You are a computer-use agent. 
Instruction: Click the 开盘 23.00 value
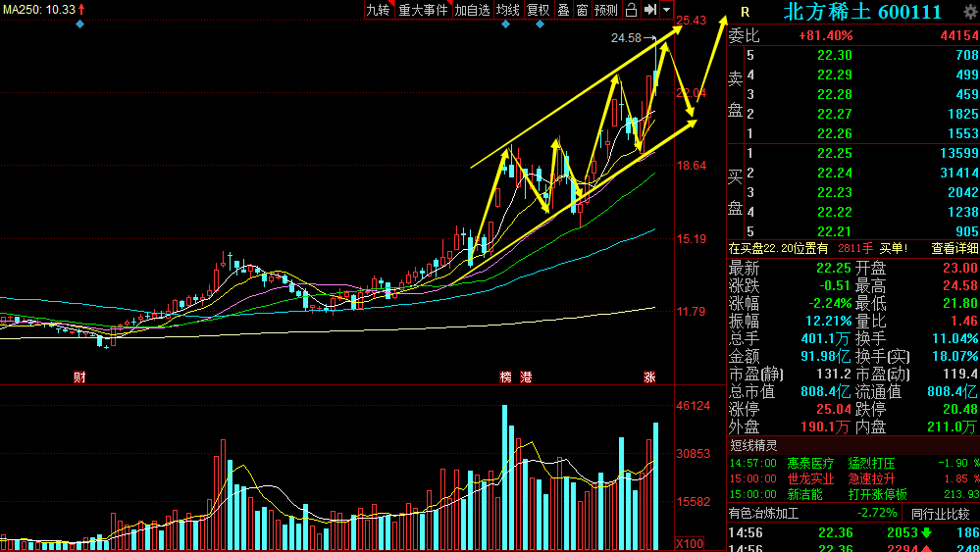point(960,269)
